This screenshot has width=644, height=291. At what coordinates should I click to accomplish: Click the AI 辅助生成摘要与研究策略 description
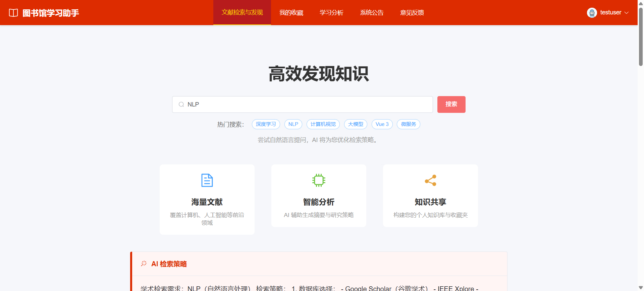coord(319,215)
